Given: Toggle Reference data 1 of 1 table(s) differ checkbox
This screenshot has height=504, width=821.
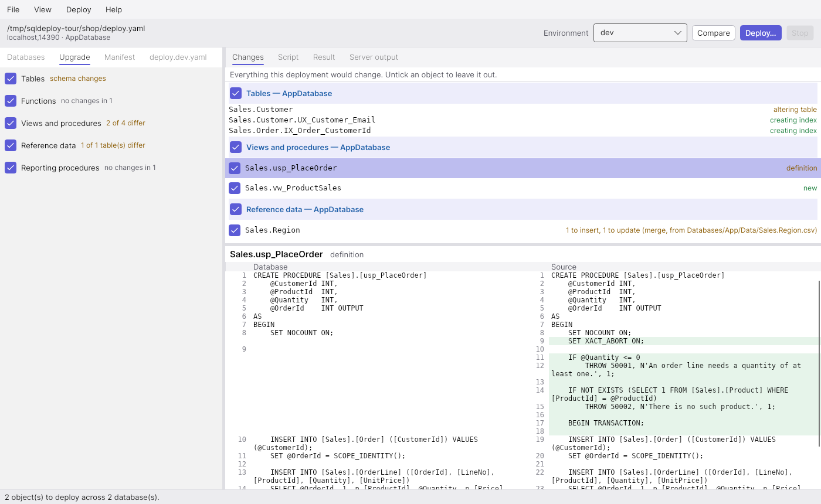Looking at the screenshot, I should pyautogui.click(x=11, y=145).
